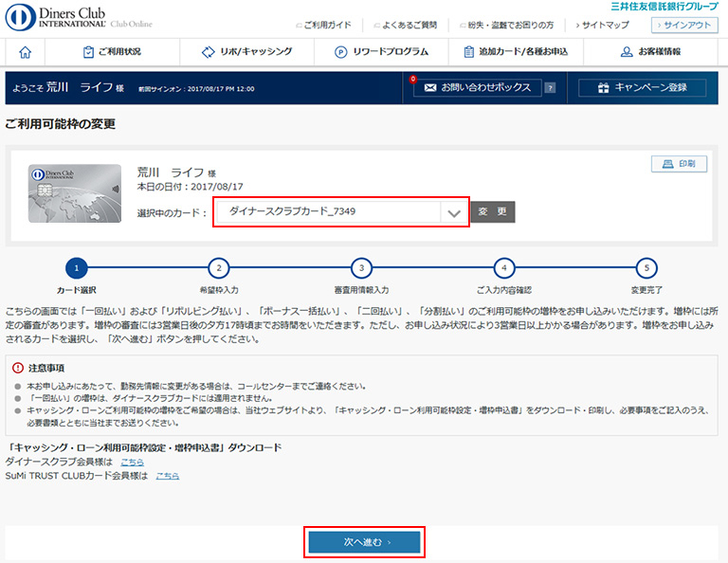
Task: Open リワードプログラム navigation menu
Action: pos(381,52)
